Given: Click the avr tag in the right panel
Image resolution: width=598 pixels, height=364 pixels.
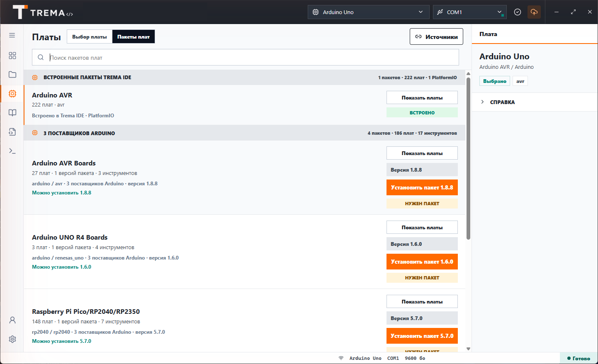Looking at the screenshot, I should [x=520, y=81].
